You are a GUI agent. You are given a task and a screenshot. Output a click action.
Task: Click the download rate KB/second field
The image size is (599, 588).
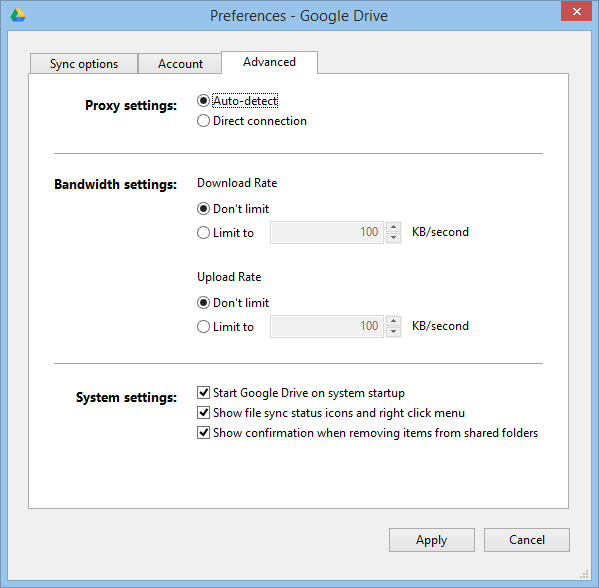click(327, 232)
